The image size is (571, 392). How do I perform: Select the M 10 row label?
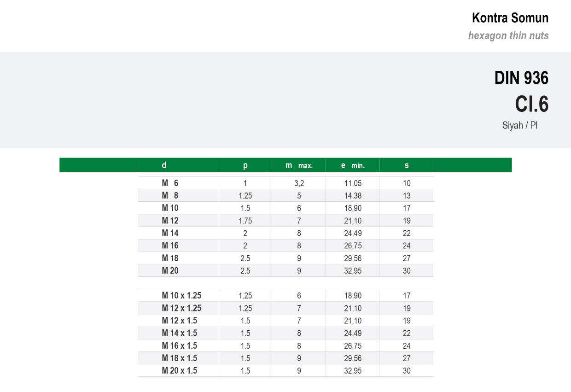tap(170, 208)
